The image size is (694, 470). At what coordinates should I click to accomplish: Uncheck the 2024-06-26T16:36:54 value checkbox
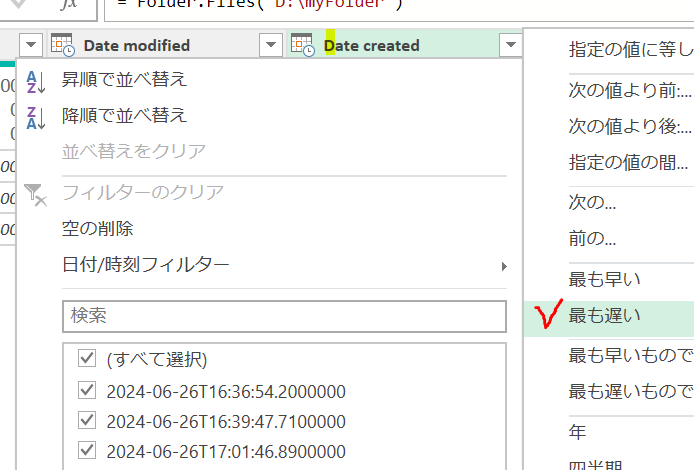(x=86, y=390)
